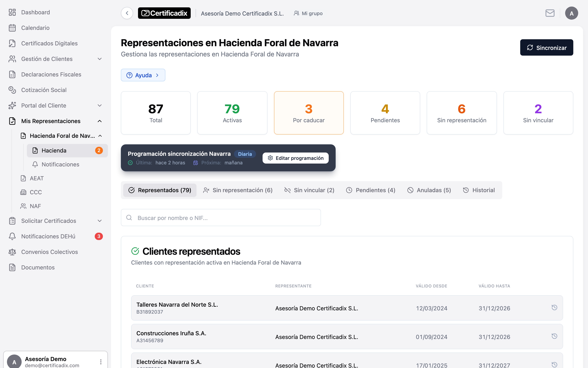Viewport: 588px width, 368px height.
Task: Switch to Anuladas (5) tab
Action: coord(429,190)
